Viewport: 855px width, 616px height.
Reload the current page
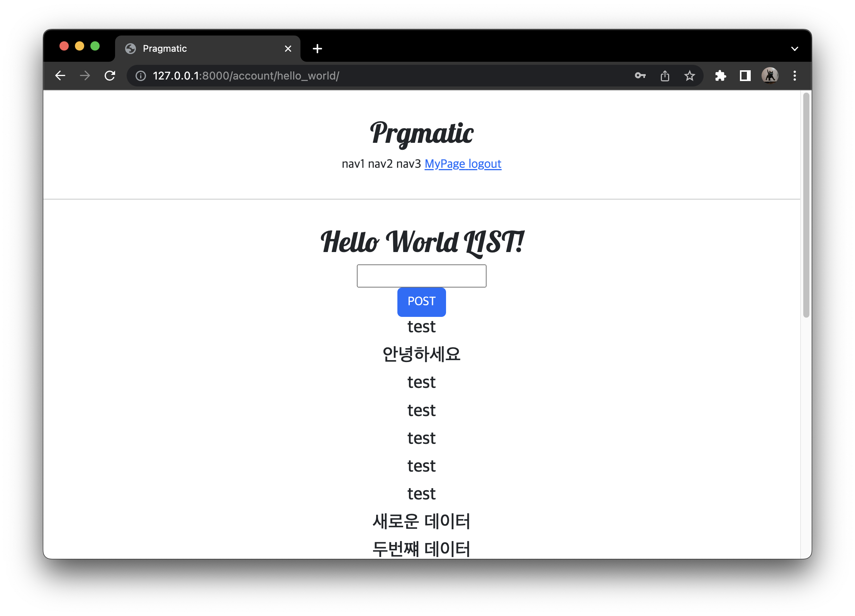pyautogui.click(x=110, y=76)
